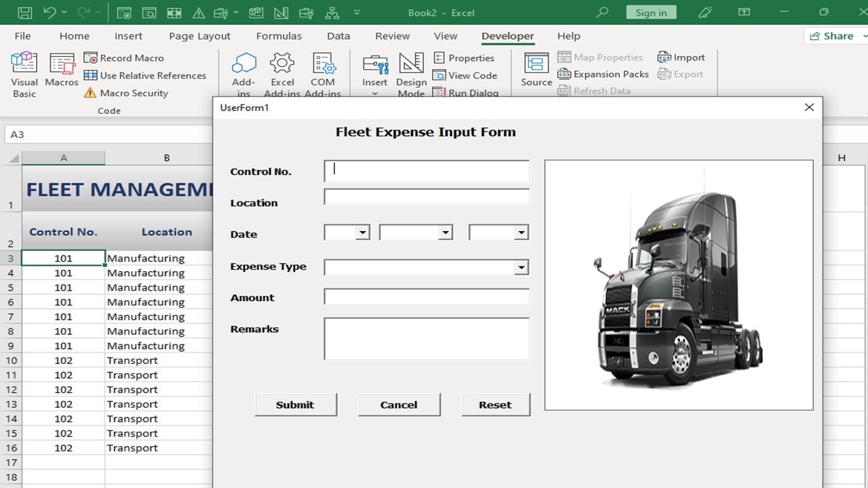
Task: Close the UserForm1 dialog
Action: (x=809, y=107)
